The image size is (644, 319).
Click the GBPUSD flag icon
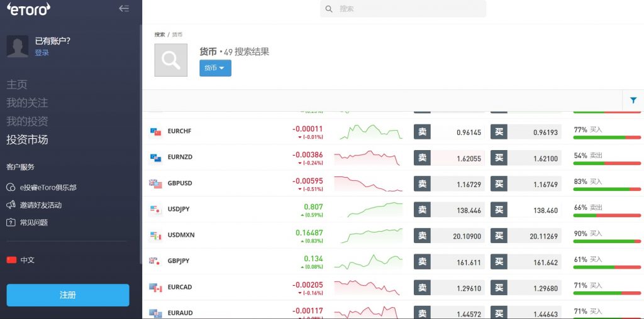click(x=156, y=183)
